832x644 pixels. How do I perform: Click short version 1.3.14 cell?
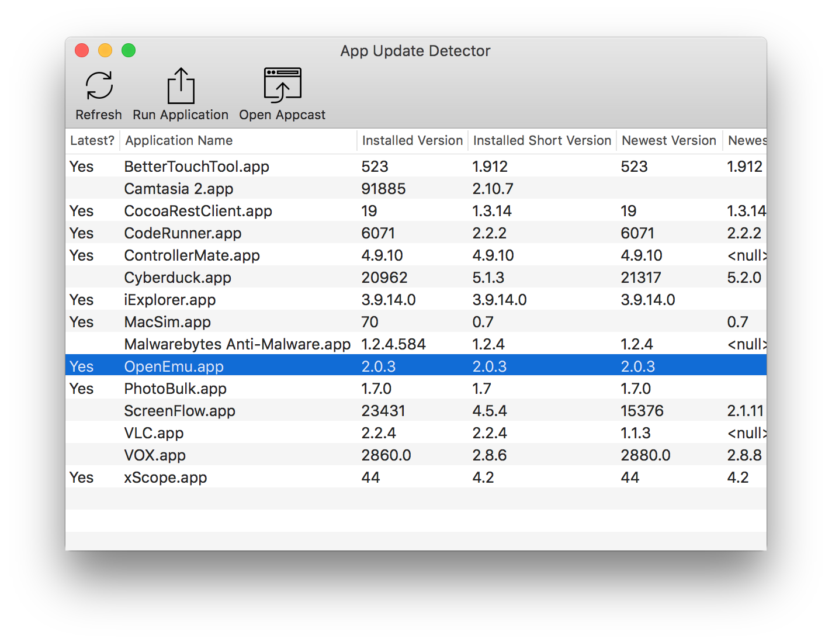pyautogui.click(x=491, y=211)
